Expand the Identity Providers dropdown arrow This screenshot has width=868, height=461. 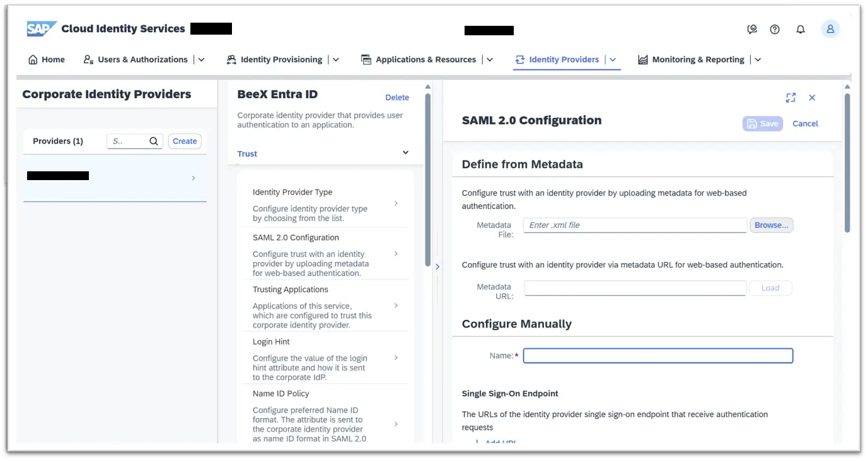pos(613,59)
